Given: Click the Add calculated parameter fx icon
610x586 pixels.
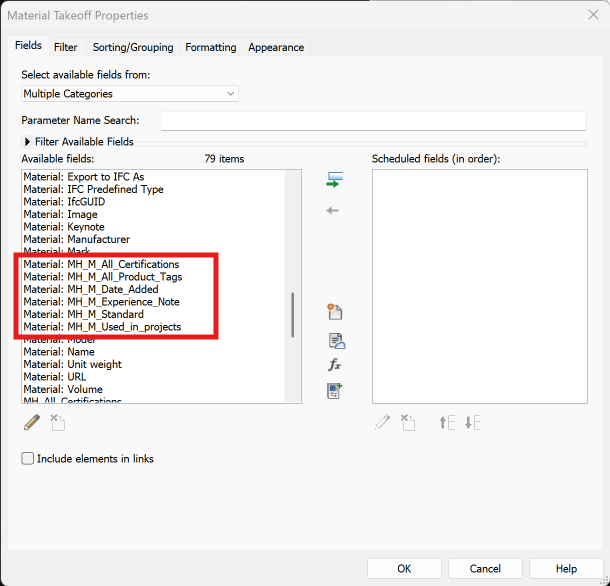Looking at the screenshot, I should click(x=335, y=365).
